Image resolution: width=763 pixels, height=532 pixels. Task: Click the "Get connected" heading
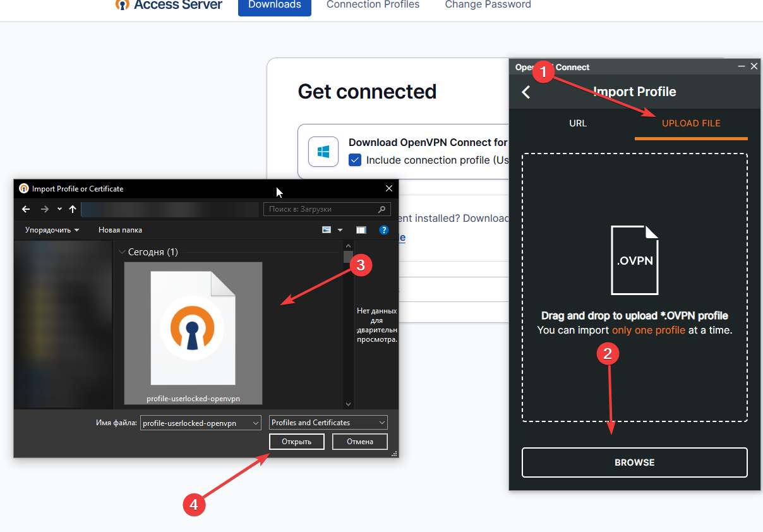click(x=367, y=92)
